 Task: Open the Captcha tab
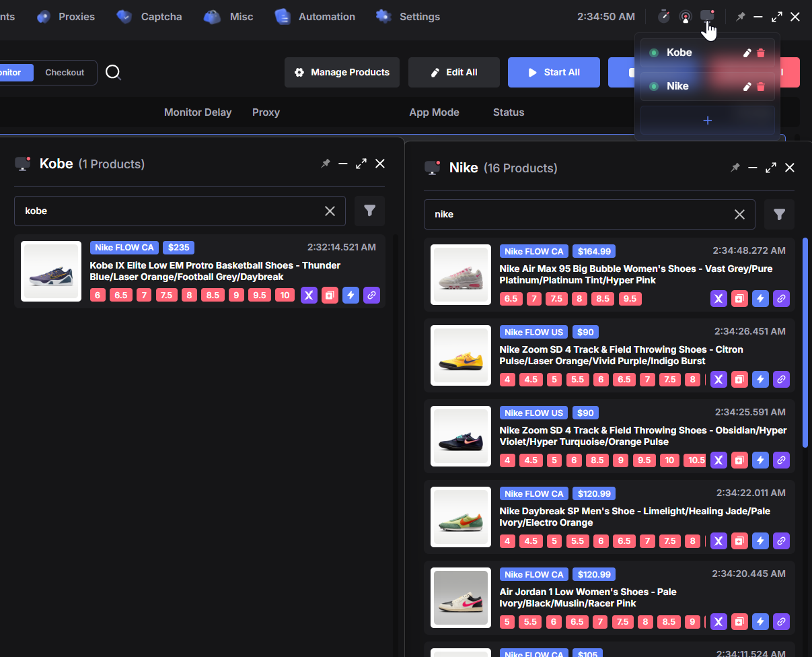(x=149, y=17)
